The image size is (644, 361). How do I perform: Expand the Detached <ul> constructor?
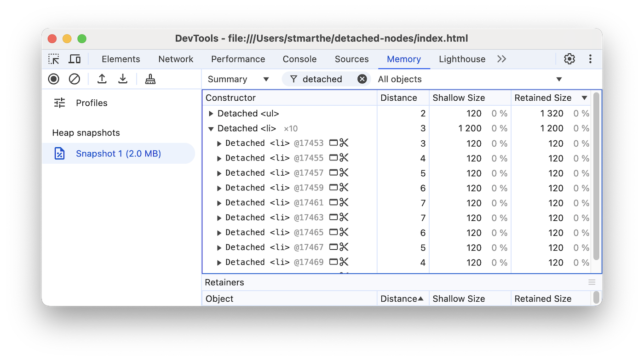(211, 113)
